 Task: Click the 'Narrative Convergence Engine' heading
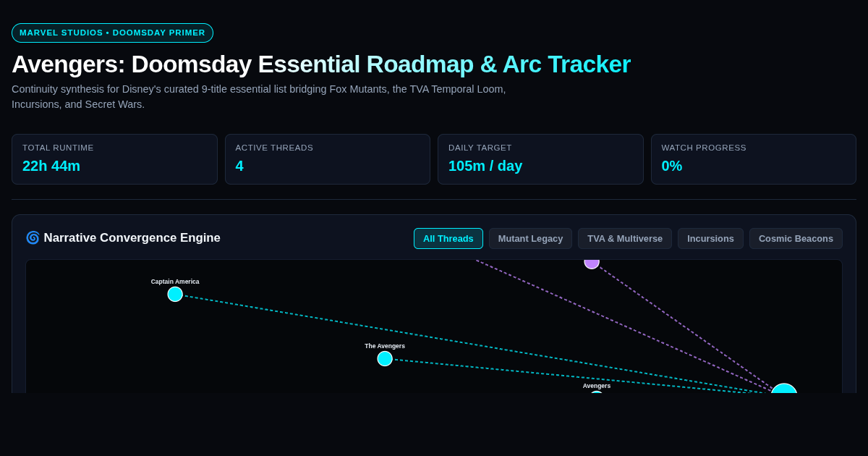click(132, 238)
